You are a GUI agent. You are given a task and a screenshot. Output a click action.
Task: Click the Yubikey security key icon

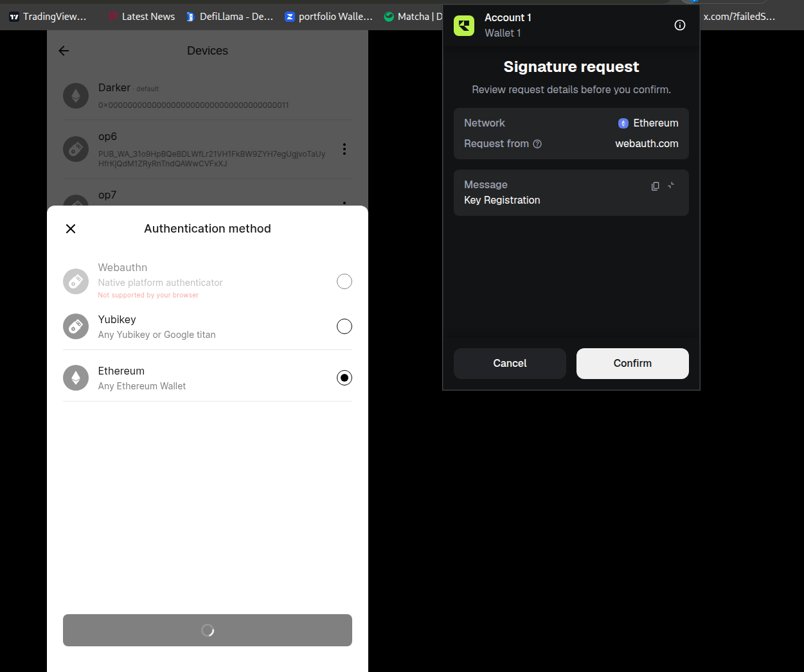point(76,326)
